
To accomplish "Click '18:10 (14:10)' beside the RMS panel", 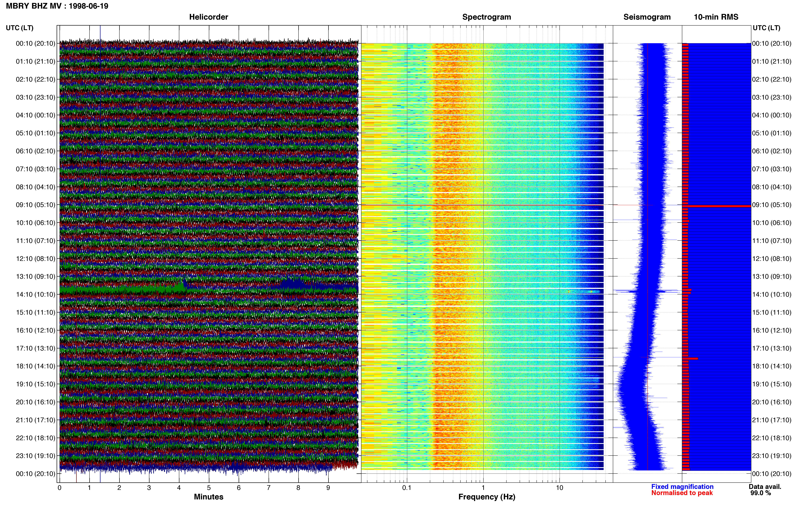I will point(772,366).
